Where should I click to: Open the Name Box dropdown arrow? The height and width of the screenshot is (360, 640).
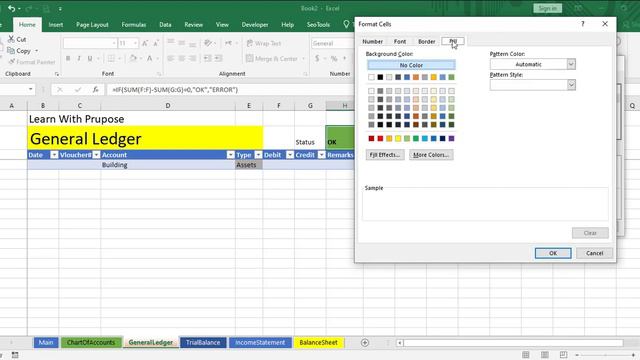pyautogui.click(x=31, y=89)
